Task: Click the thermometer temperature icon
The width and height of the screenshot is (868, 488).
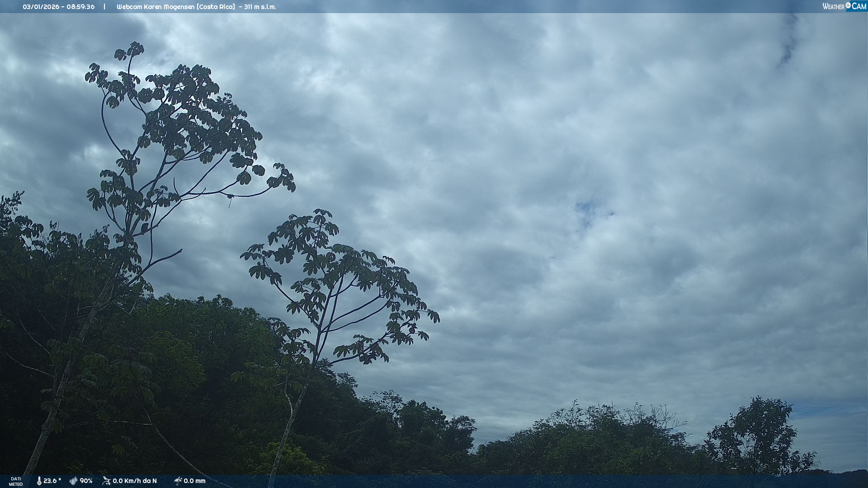Action: [x=39, y=481]
